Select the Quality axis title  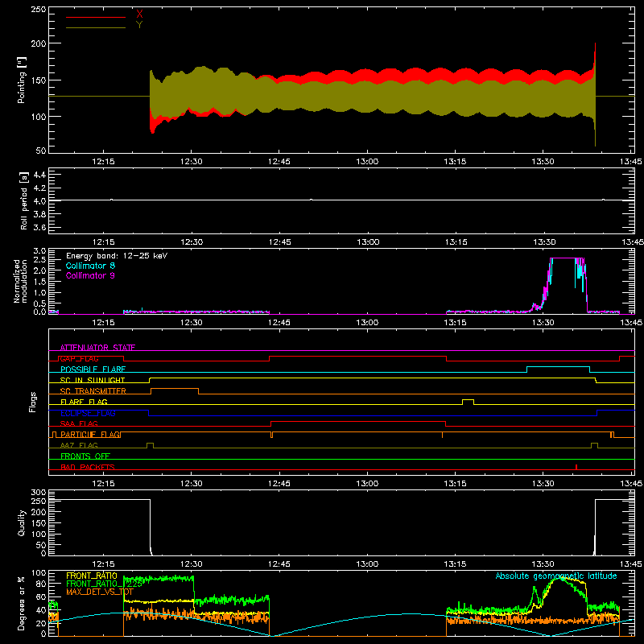[x=22, y=522]
